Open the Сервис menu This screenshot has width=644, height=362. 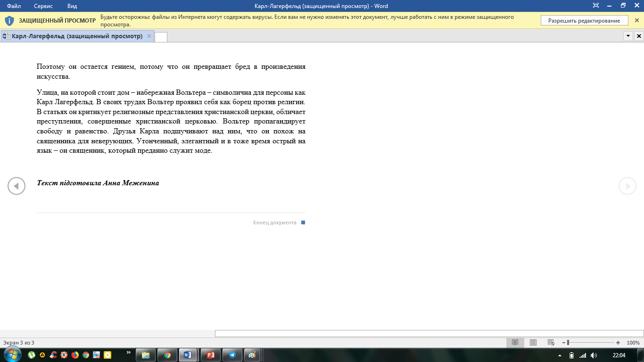(x=43, y=6)
